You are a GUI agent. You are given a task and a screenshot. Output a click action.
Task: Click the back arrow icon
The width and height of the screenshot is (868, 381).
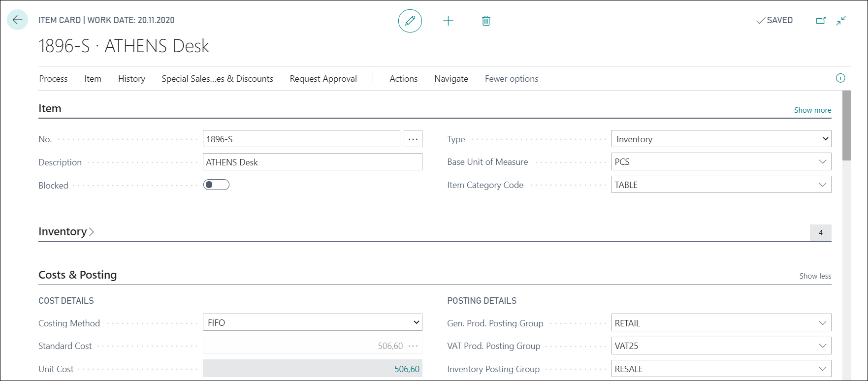click(17, 20)
